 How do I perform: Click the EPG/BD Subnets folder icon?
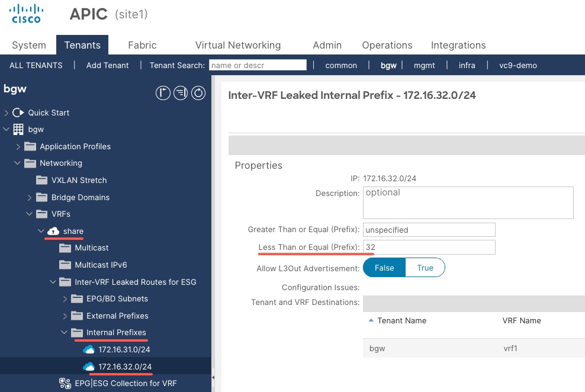(77, 299)
